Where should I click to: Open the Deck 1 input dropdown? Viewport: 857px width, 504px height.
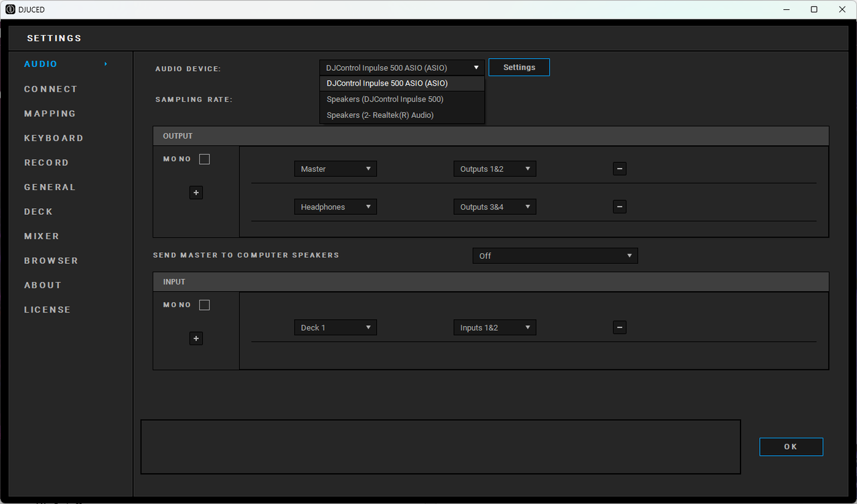(335, 327)
